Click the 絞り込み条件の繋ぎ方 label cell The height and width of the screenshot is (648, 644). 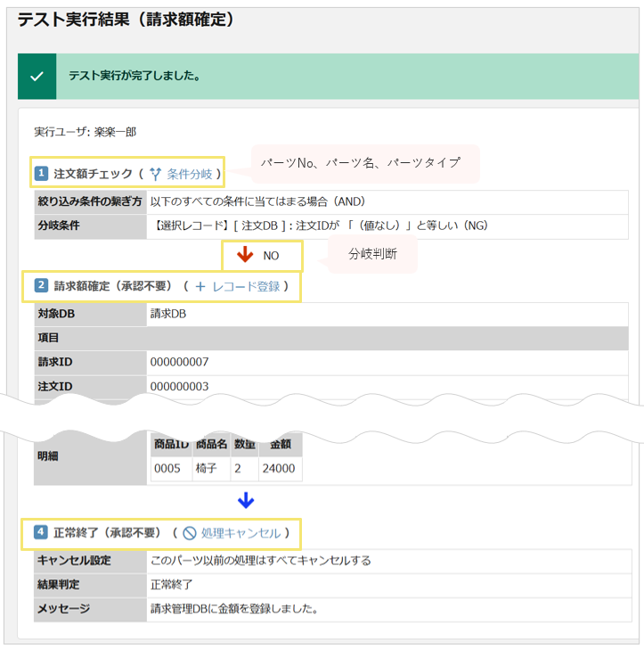pos(91,202)
